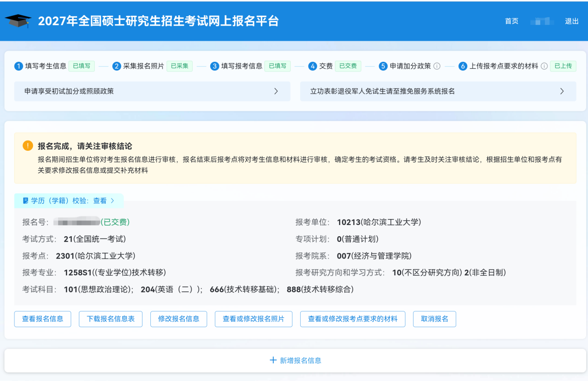Open step 填写报考信息
The image size is (588, 381).
[x=242, y=66]
